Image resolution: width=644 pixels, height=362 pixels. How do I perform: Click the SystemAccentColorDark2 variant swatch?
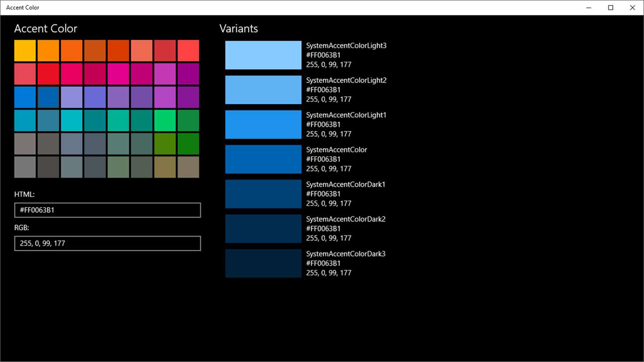263,228
